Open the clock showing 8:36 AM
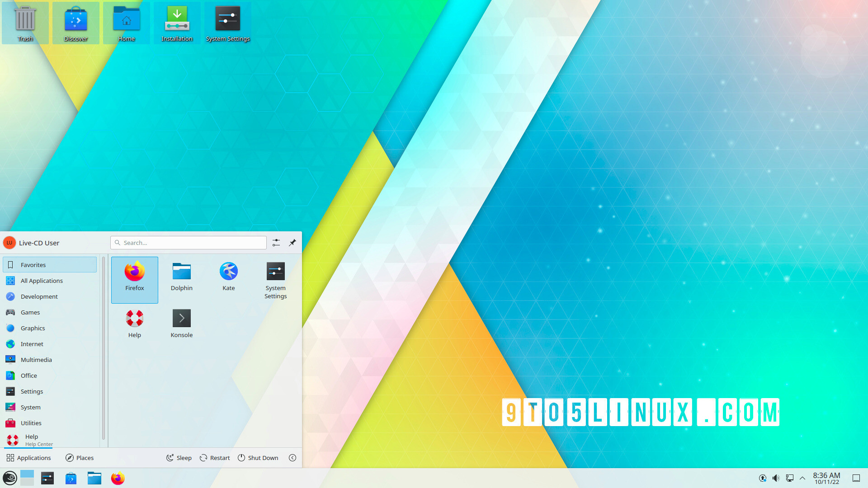868x488 pixels. [827, 478]
